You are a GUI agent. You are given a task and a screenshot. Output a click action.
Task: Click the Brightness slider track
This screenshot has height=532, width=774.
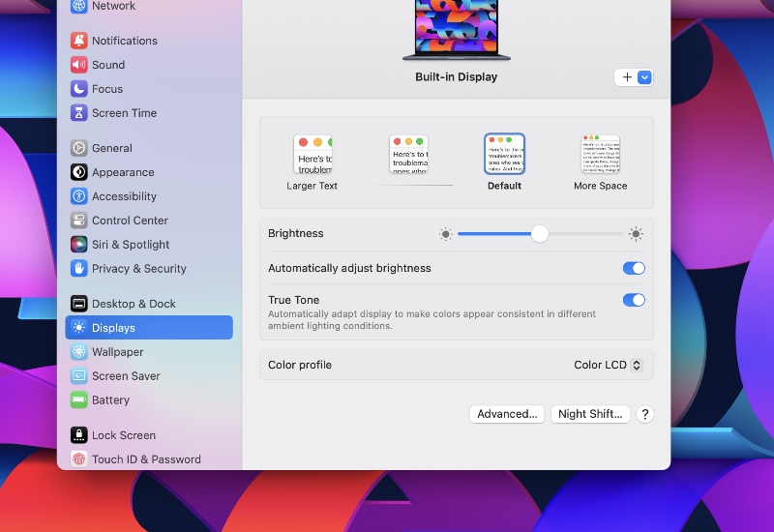tap(580, 234)
